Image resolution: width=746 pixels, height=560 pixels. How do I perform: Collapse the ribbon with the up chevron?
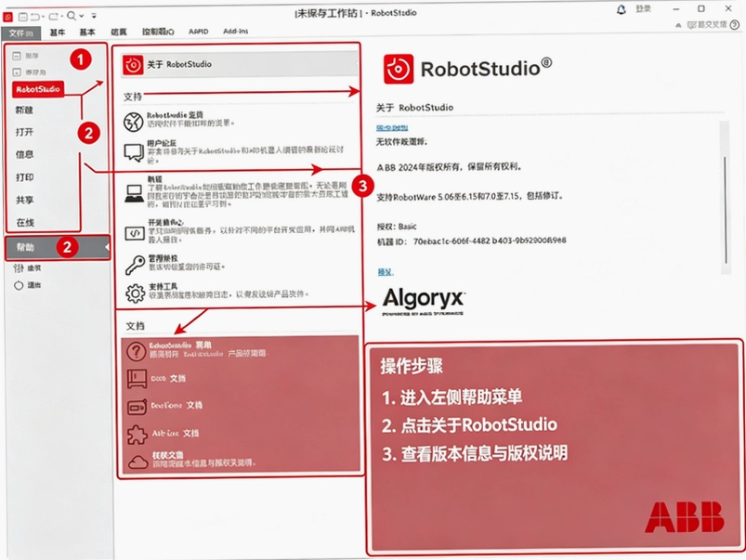pos(678,25)
